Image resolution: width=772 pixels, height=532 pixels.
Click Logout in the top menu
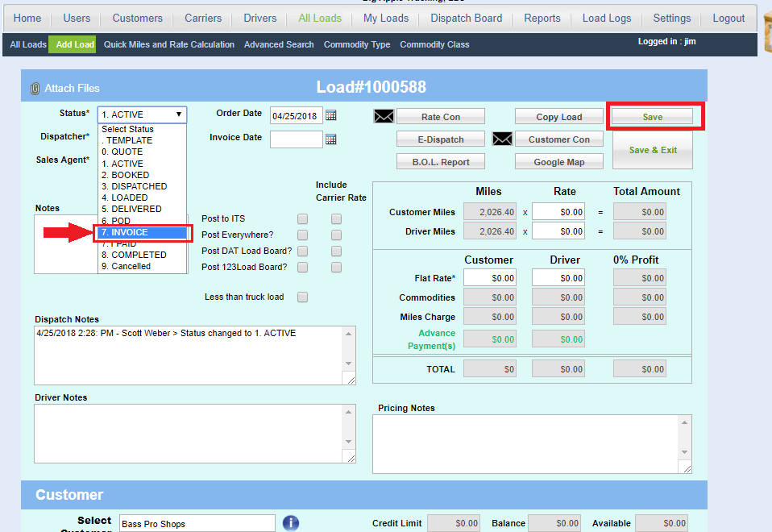tap(728, 19)
